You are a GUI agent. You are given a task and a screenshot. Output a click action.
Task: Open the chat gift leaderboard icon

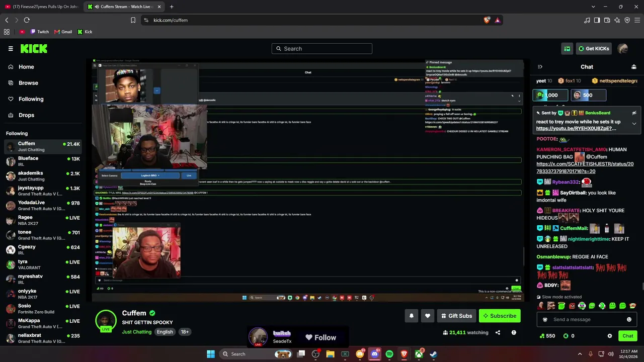pyautogui.click(x=634, y=67)
